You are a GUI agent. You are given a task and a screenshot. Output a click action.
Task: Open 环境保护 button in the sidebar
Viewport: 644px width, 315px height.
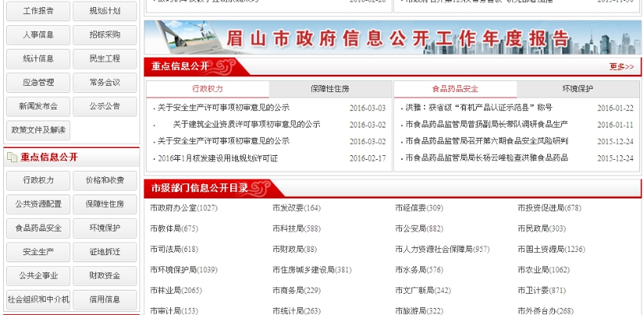click(x=105, y=228)
